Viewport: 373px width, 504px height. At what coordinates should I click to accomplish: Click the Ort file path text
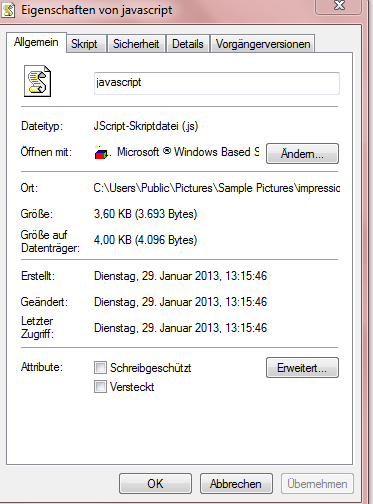[x=217, y=188]
